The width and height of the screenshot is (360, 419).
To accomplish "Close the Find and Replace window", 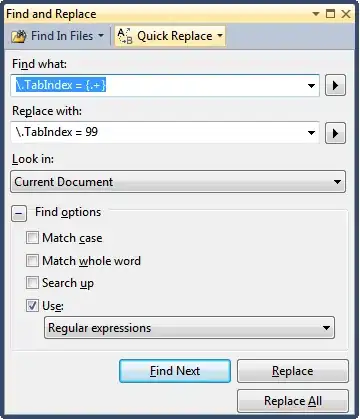I will [346, 14].
